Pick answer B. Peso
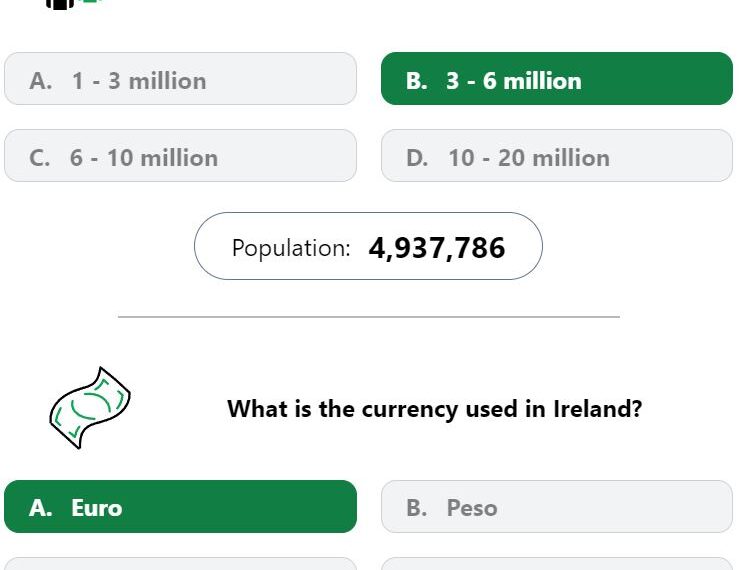This screenshot has width=741, height=570. pos(557,507)
